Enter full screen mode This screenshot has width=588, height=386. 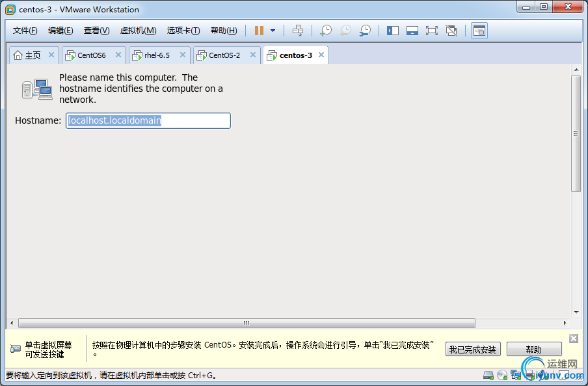(x=432, y=31)
